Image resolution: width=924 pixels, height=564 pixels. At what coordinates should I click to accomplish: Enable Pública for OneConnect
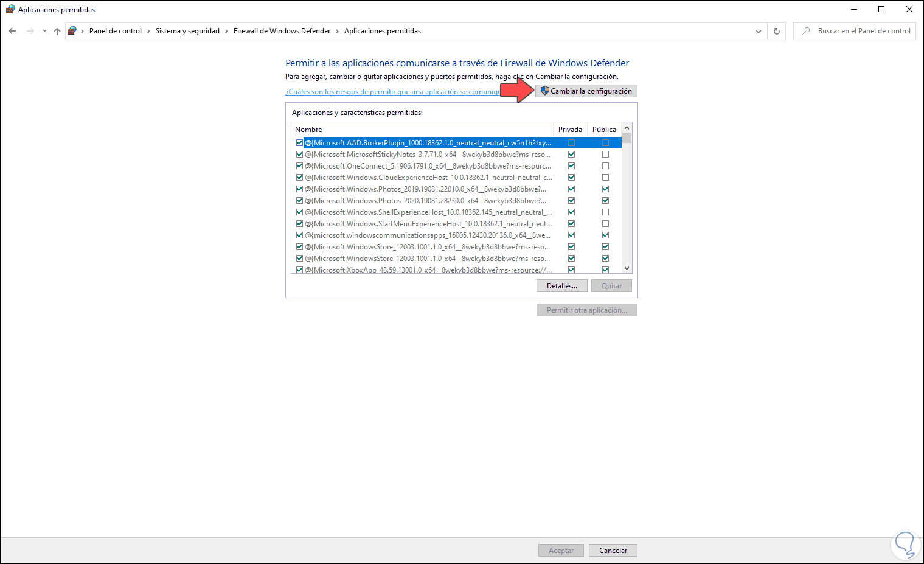(605, 166)
